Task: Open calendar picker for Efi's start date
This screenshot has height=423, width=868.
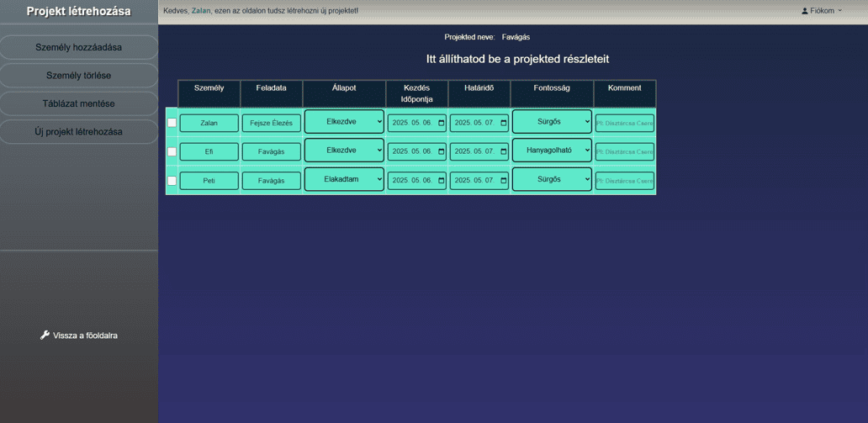Action: click(442, 151)
